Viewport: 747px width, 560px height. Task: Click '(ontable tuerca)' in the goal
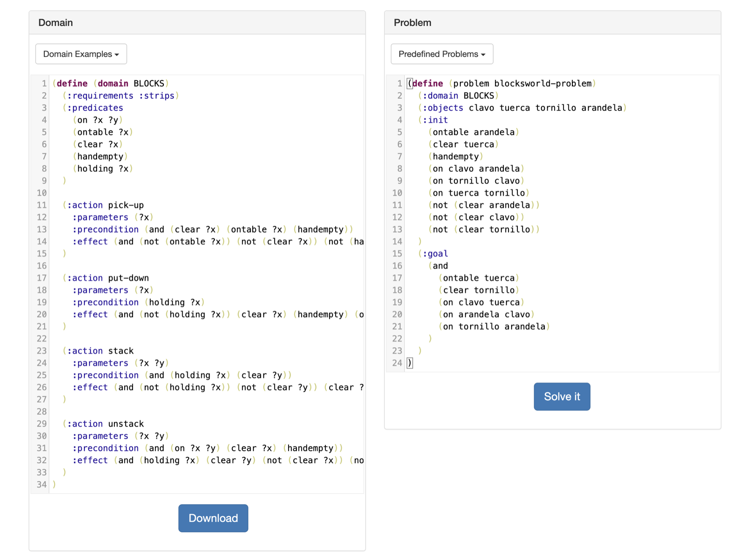(479, 278)
